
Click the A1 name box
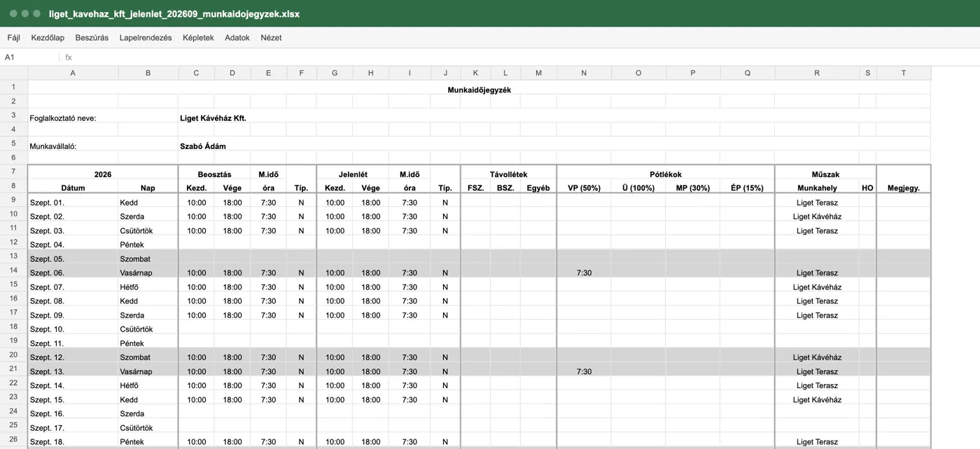pos(29,57)
